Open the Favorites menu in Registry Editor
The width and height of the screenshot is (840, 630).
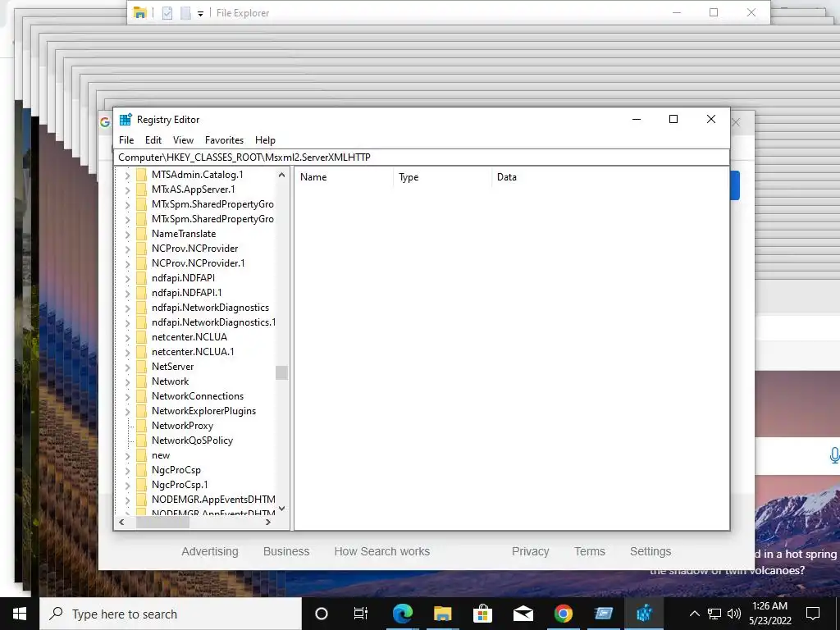224,139
